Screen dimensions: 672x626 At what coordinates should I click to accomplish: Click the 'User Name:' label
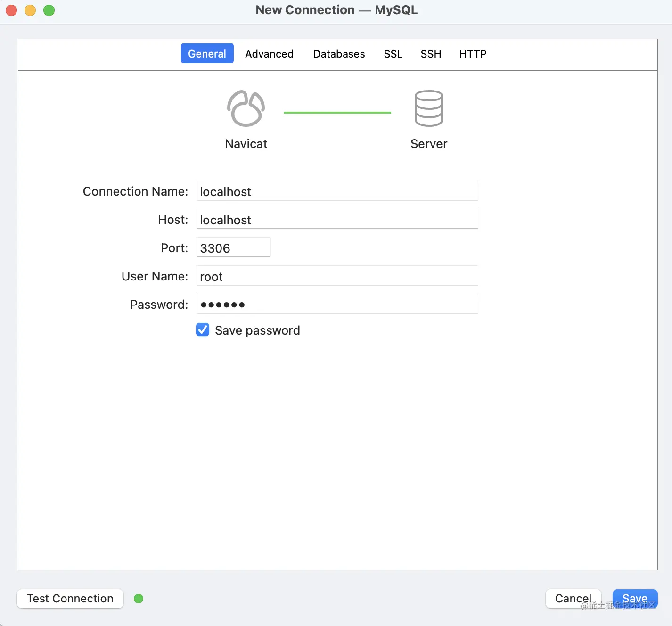click(x=155, y=276)
